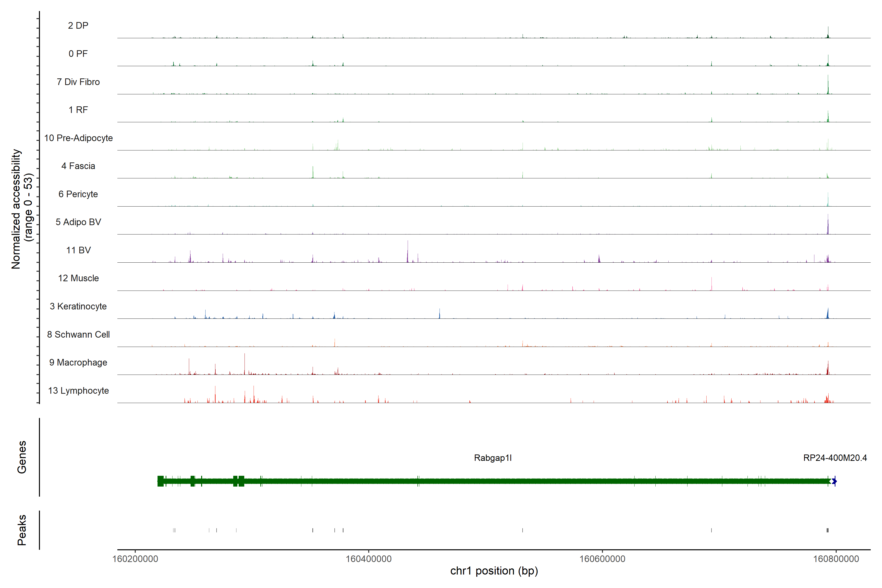Click the 13 Lymphocyte track label
This screenshot has height=588, width=882.
pyautogui.click(x=78, y=391)
